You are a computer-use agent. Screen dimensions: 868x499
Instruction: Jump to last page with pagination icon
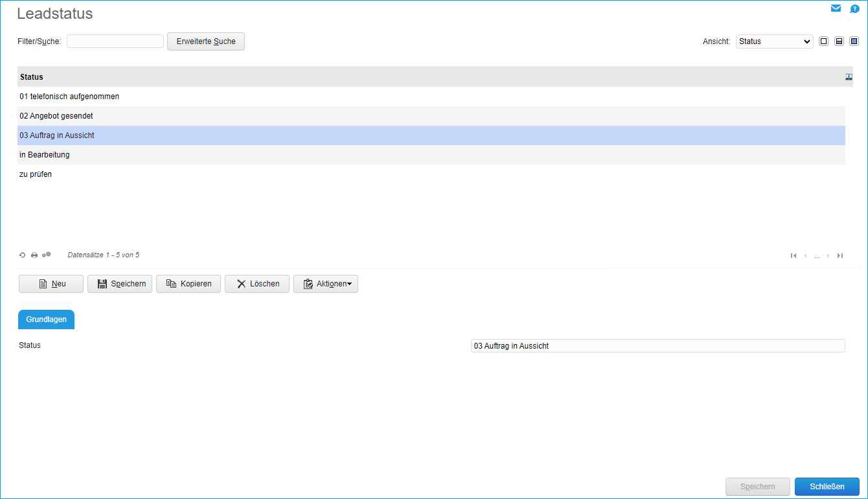(x=839, y=255)
